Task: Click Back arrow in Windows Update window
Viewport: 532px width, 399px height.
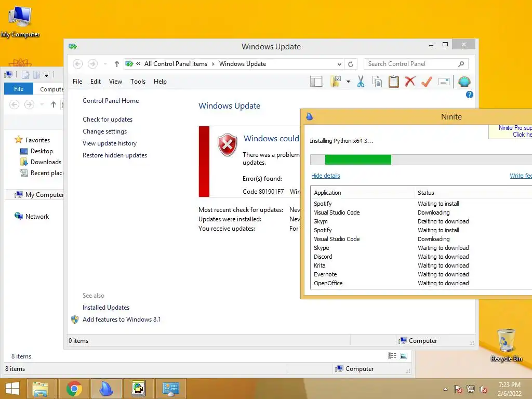Action: pos(78,64)
